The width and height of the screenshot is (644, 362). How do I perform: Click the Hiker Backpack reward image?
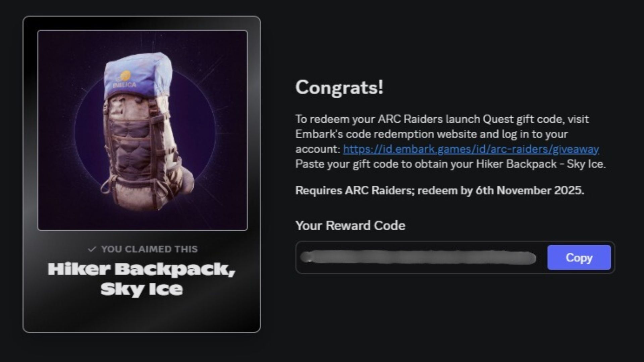pos(143,130)
